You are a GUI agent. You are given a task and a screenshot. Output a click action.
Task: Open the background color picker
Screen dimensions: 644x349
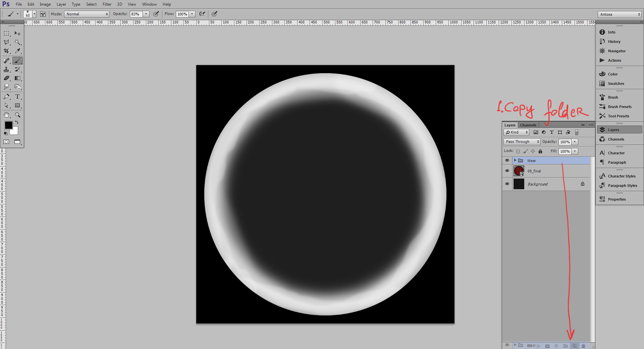15,132
